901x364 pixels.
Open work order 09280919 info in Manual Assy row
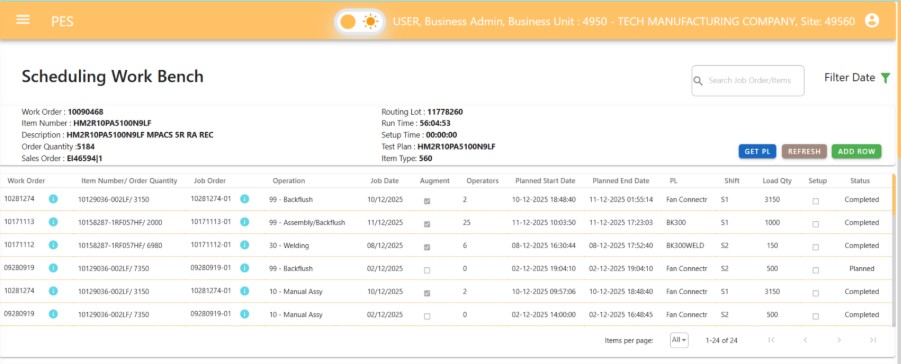(x=53, y=314)
